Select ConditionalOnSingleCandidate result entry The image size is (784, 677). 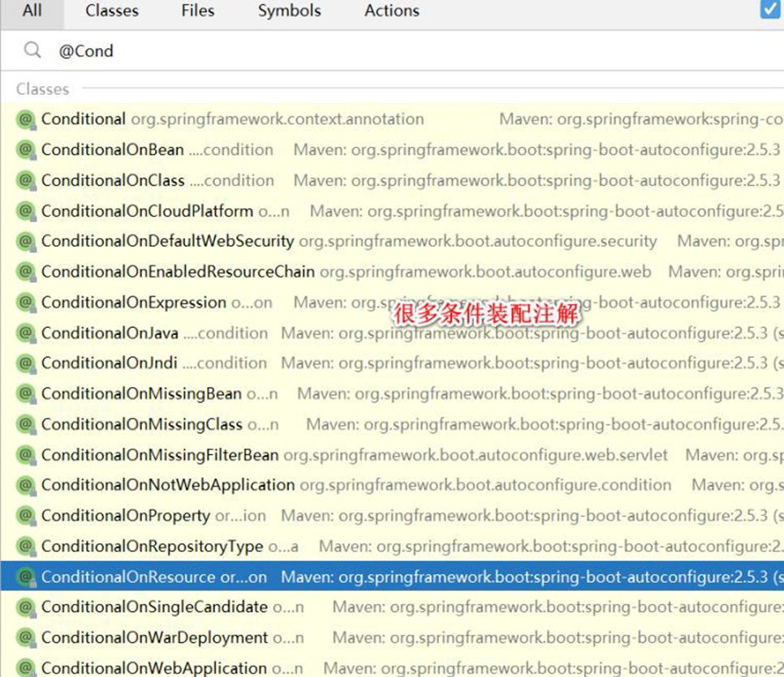pos(154,607)
